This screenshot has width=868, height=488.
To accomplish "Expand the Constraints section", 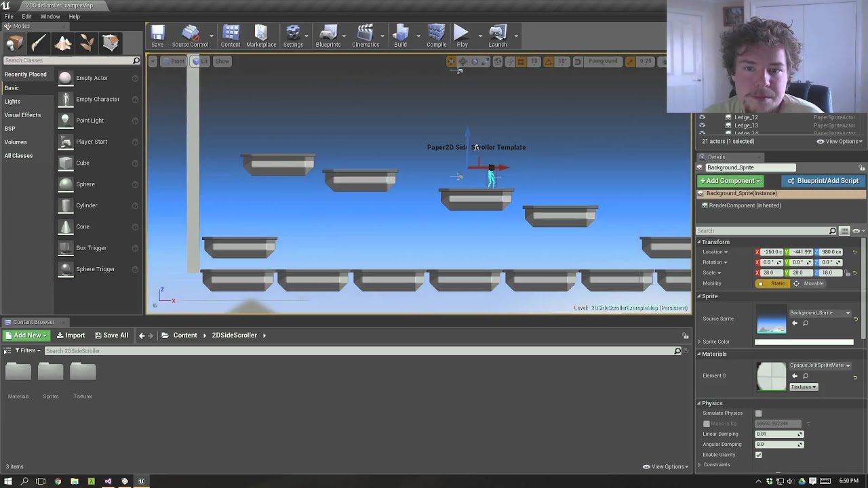I will (x=699, y=465).
